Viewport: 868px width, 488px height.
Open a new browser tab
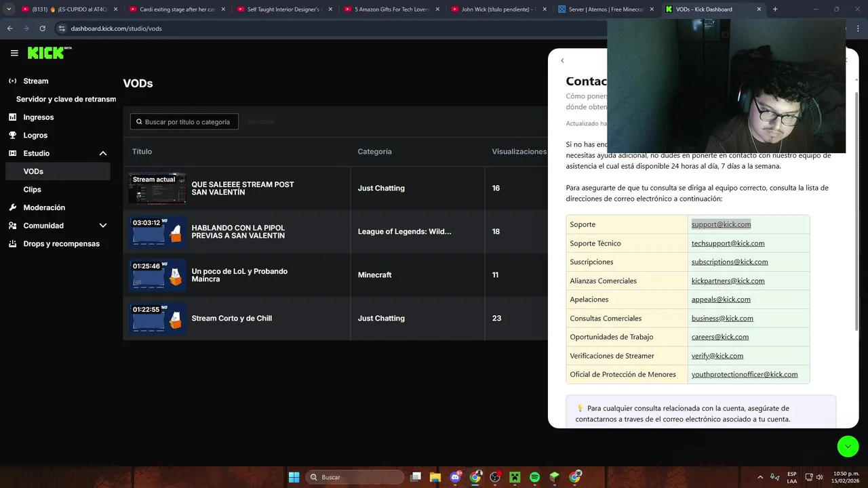775,9
